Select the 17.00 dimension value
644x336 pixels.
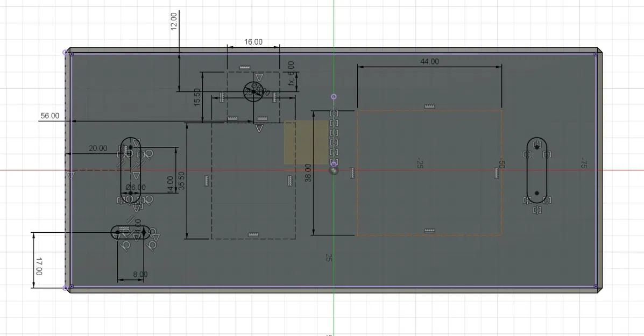(x=39, y=266)
